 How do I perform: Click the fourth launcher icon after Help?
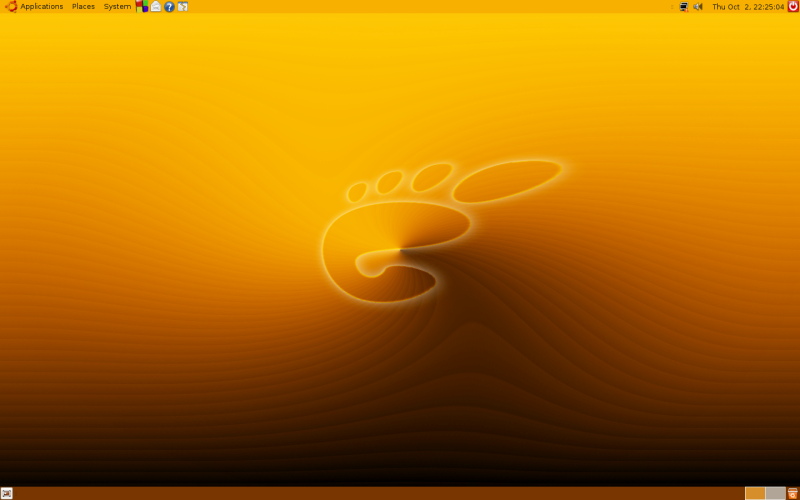coord(183,7)
